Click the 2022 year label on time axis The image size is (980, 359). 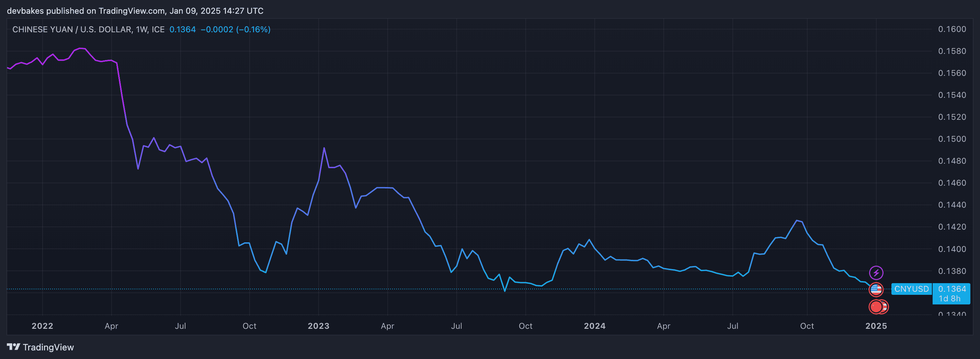click(x=42, y=326)
